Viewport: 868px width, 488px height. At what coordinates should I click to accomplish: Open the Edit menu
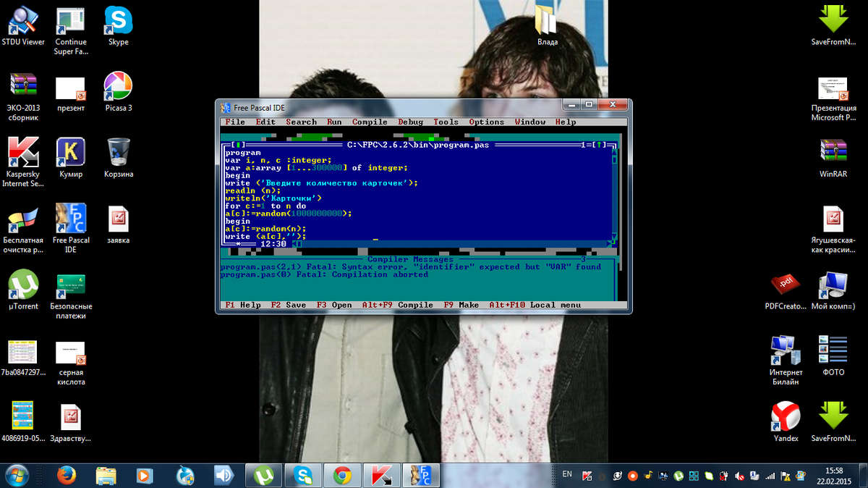pos(265,122)
